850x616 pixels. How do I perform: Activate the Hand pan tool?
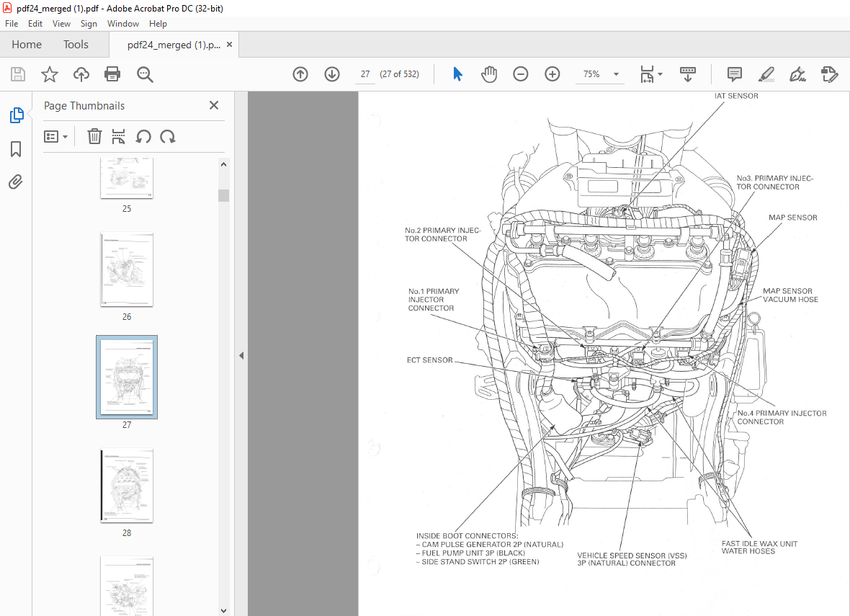click(x=489, y=74)
